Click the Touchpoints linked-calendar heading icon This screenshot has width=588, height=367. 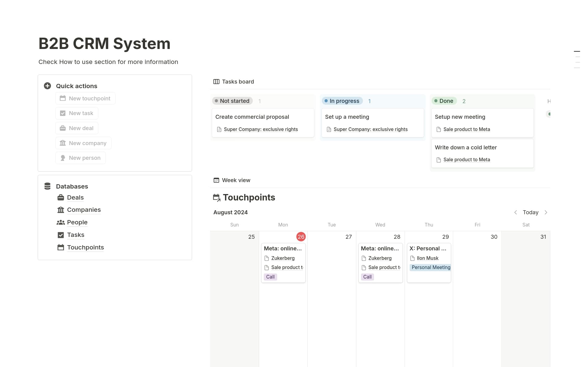(x=217, y=198)
